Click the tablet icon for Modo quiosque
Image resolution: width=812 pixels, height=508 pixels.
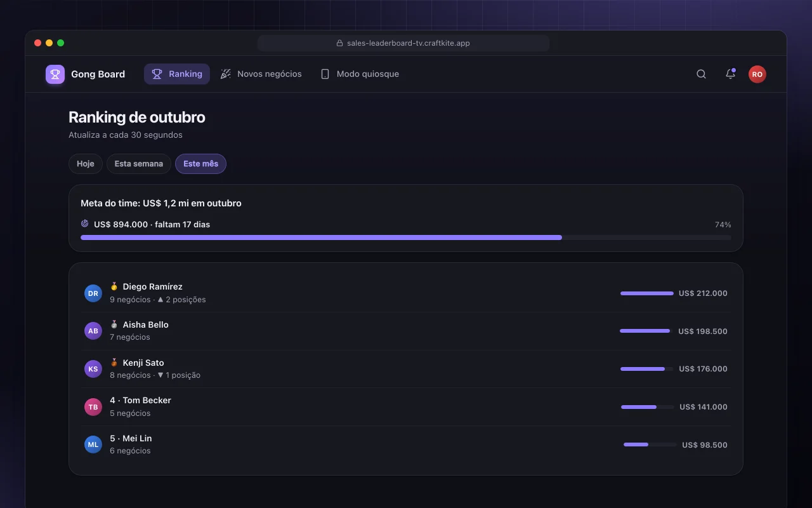(x=325, y=74)
